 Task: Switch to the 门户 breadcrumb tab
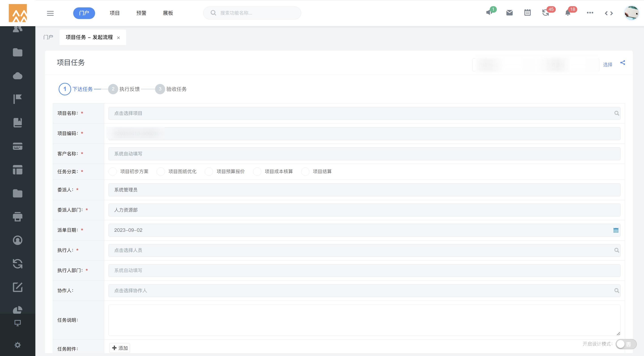(x=48, y=37)
